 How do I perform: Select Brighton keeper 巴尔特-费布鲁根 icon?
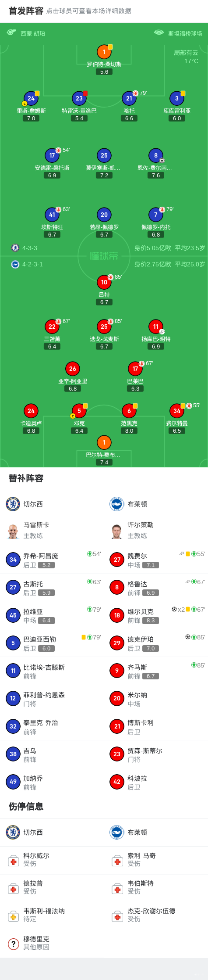click(104, 442)
